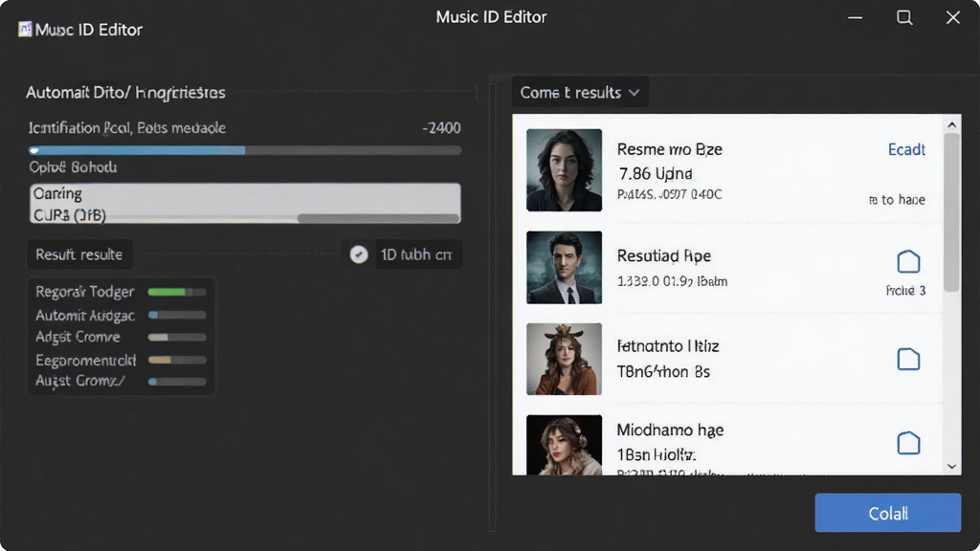This screenshot has height=551, width=980.
Task: Select the 'Resutiad Rpe' result thumbnail
Action: (564, 268)
